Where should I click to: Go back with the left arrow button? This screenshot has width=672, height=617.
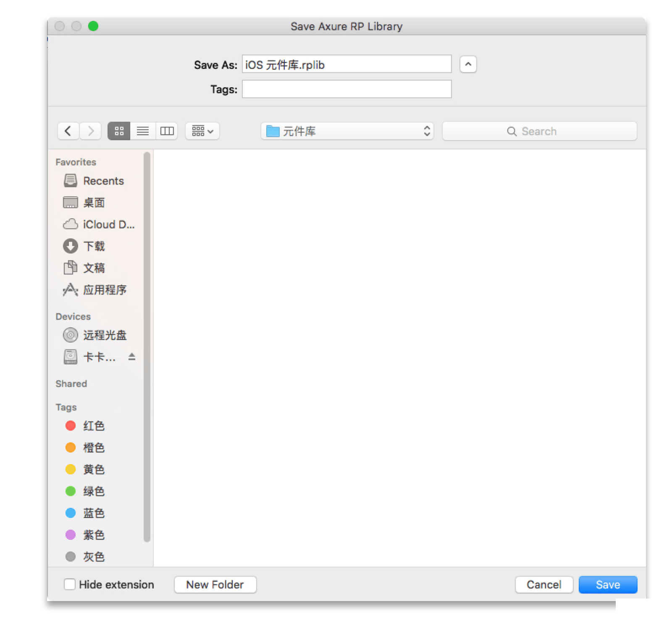[x=68, y=131]
